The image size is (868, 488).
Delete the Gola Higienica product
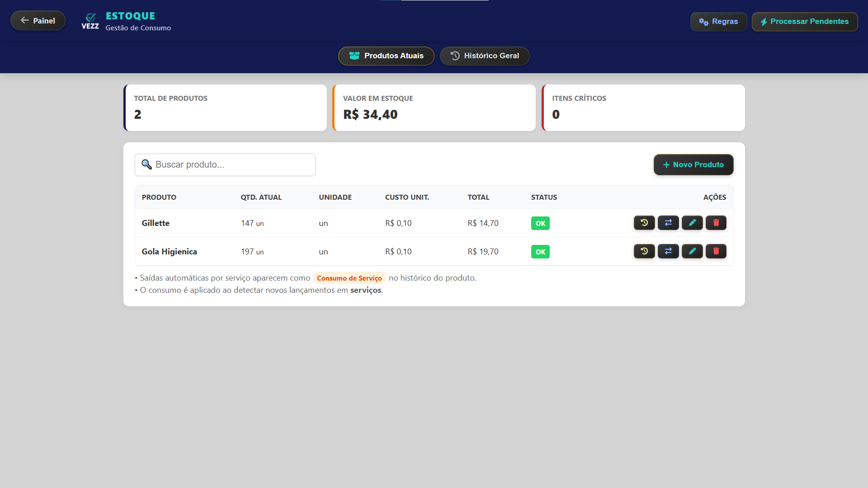click(716, 251)
